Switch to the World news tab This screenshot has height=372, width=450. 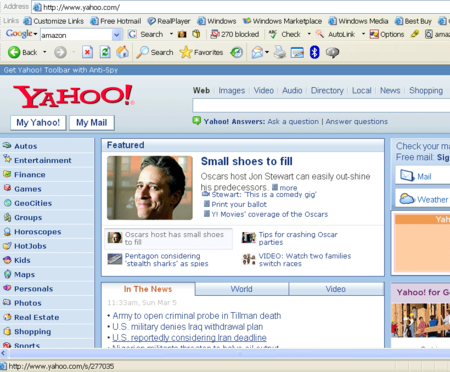(242, 289)
